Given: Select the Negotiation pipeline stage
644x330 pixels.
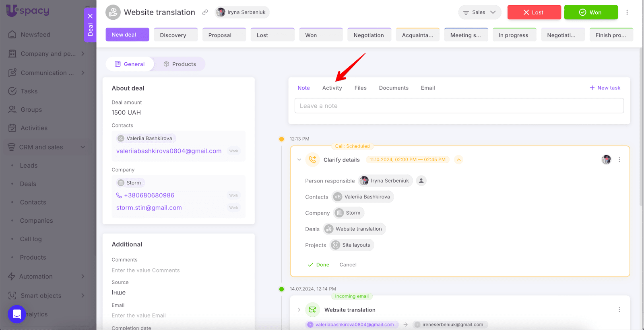Looking at the screenshot, I should (369, 35).
